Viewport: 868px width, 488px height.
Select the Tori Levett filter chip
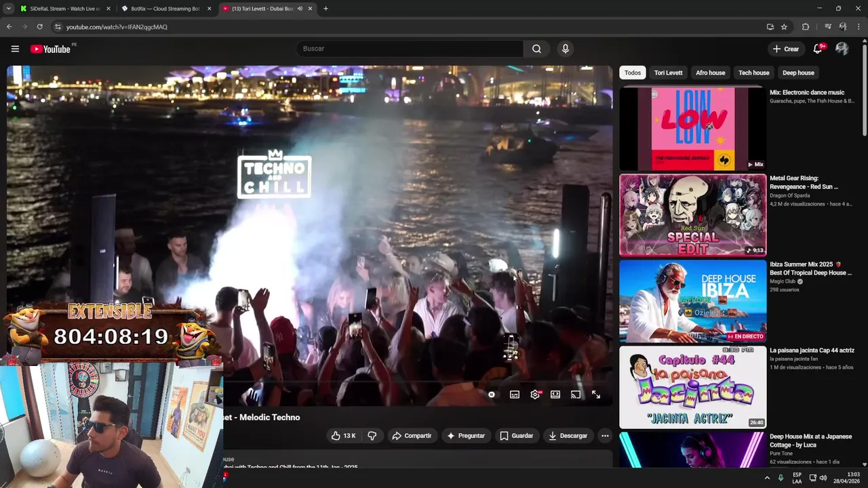tap(669, 73)
